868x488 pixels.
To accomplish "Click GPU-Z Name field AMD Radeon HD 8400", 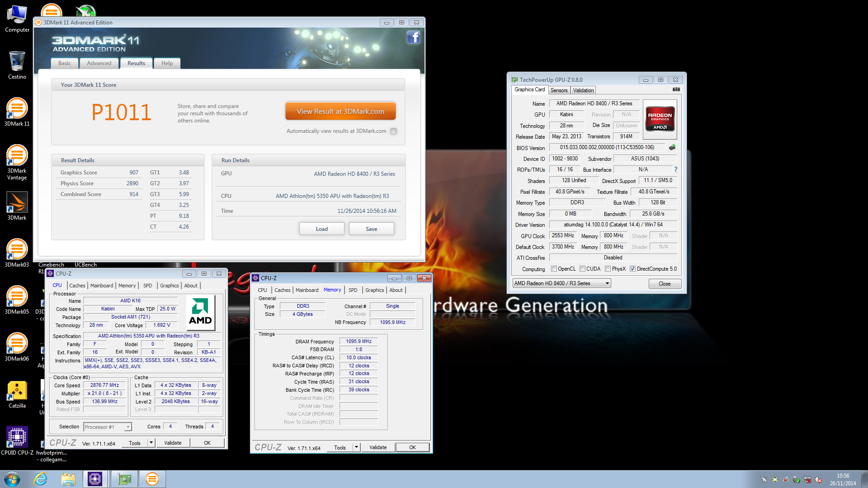I will (x=594, y=103).
